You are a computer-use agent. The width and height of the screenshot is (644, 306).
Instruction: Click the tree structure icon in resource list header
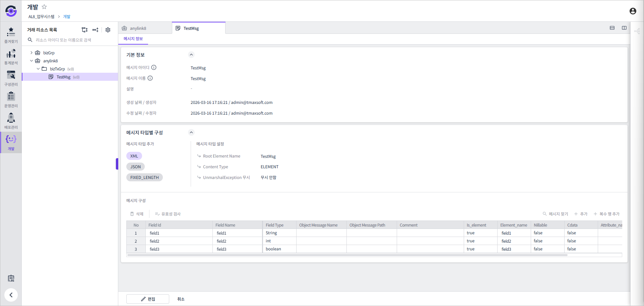84,30
